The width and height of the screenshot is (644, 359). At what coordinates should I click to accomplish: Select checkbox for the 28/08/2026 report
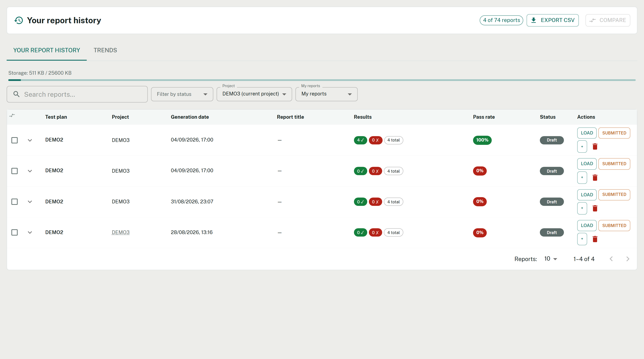point(15,232)
